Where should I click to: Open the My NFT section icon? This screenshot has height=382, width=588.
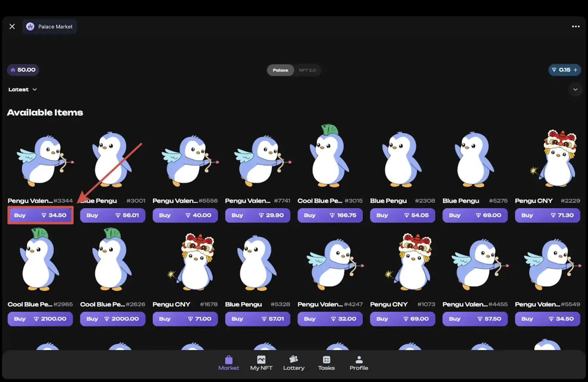point(261,359)
